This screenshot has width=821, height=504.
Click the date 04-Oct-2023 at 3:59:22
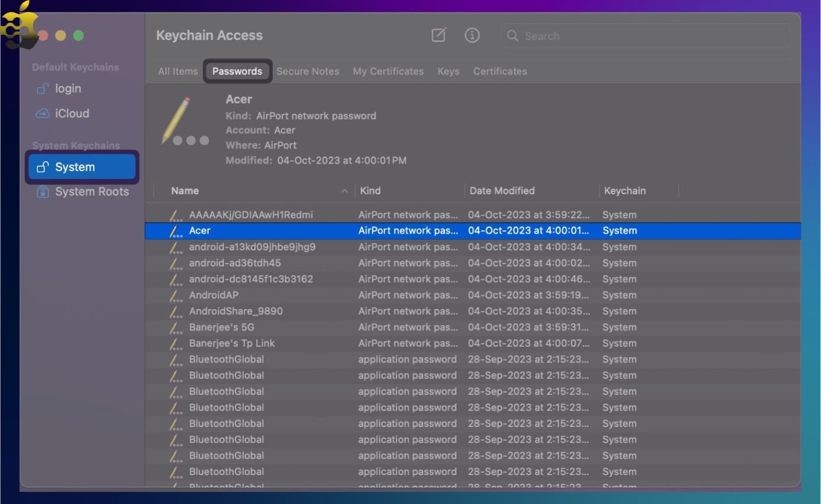(529, 215)
